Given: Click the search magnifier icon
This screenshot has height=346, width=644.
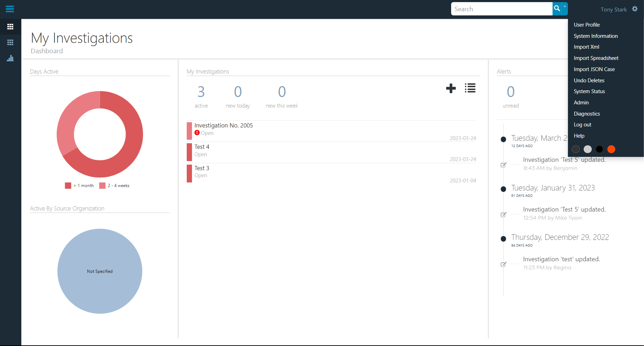Looking at the screenshot, I should [x=557, y=9].
